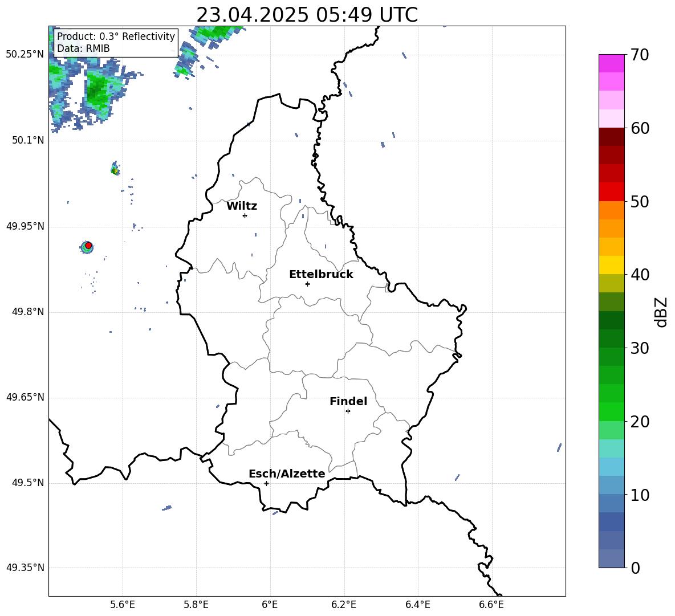This screenshot has height=616, width=675.
Task: Click the dBZ colorbar axis label
Action: click(x=662, y=312)
